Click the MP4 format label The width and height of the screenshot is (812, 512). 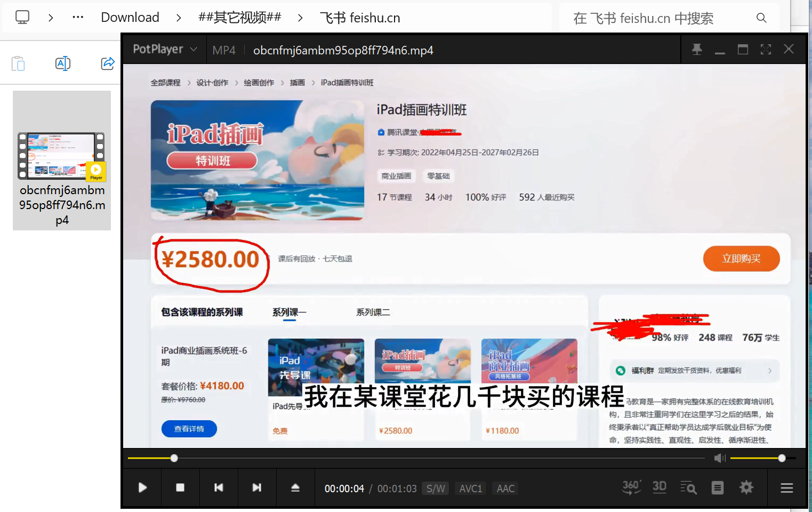pyautogui.click(x=224, y=50)
